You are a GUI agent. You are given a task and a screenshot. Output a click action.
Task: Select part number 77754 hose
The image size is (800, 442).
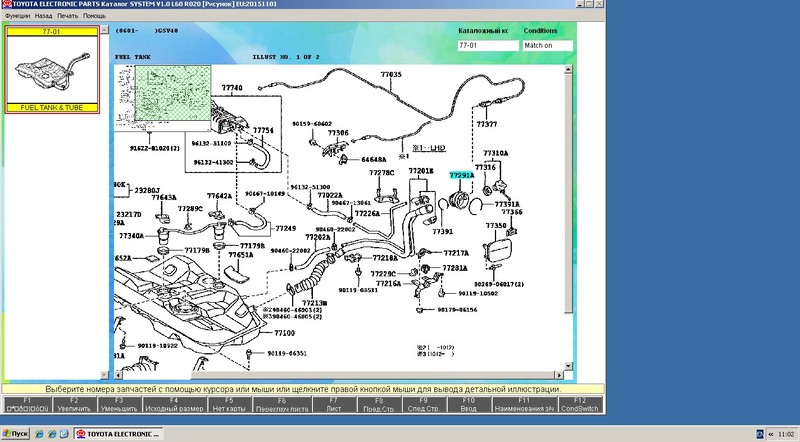[263, 131]
